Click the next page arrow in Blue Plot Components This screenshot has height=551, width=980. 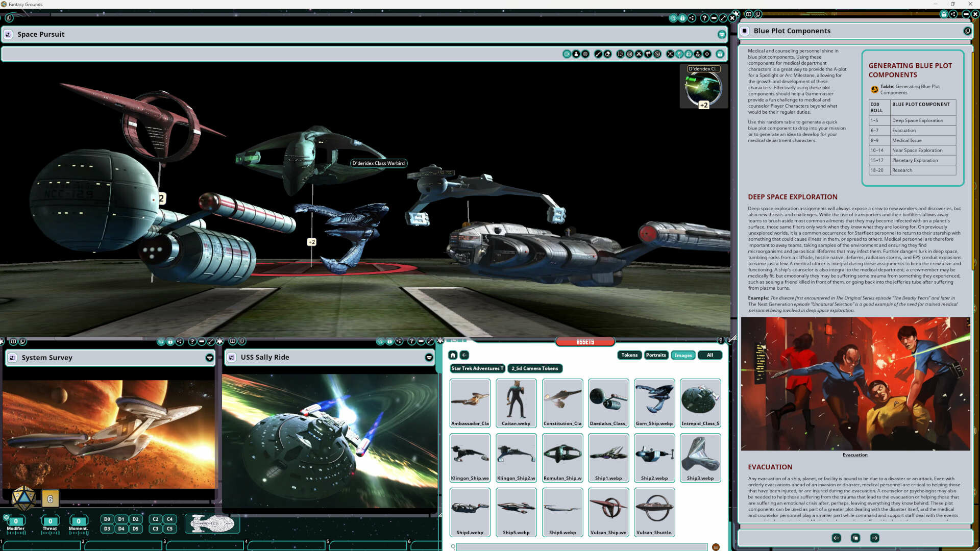(x=874, y=538)
